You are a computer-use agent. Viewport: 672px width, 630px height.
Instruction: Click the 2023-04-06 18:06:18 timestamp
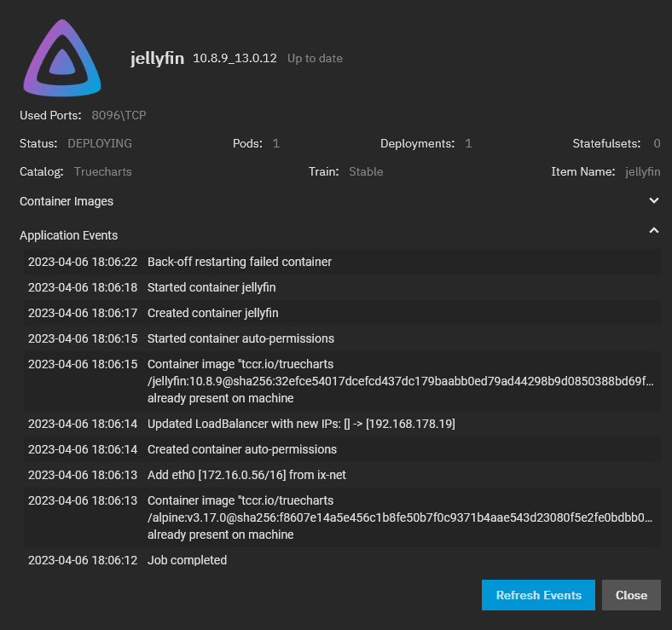(x=83, y=287)
